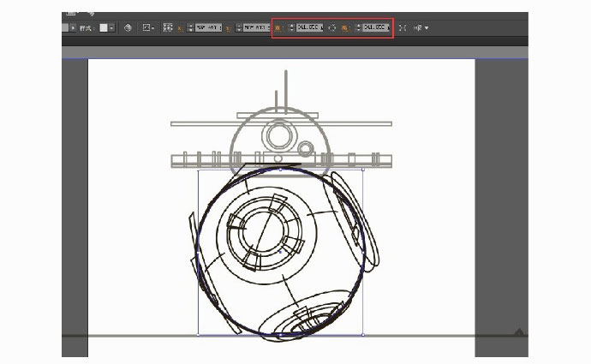Click the width stepper arrows

point(291,27)
